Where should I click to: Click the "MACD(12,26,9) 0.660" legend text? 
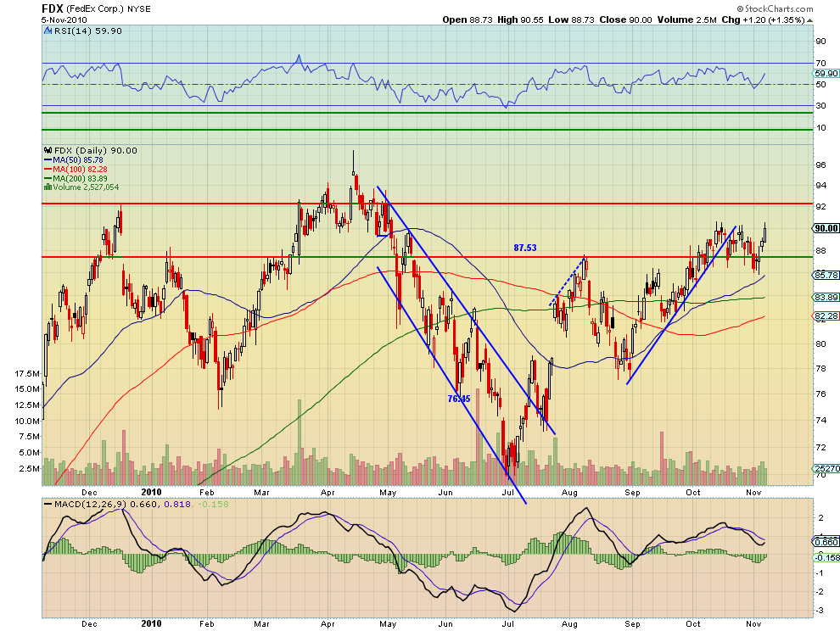[106, 504]
